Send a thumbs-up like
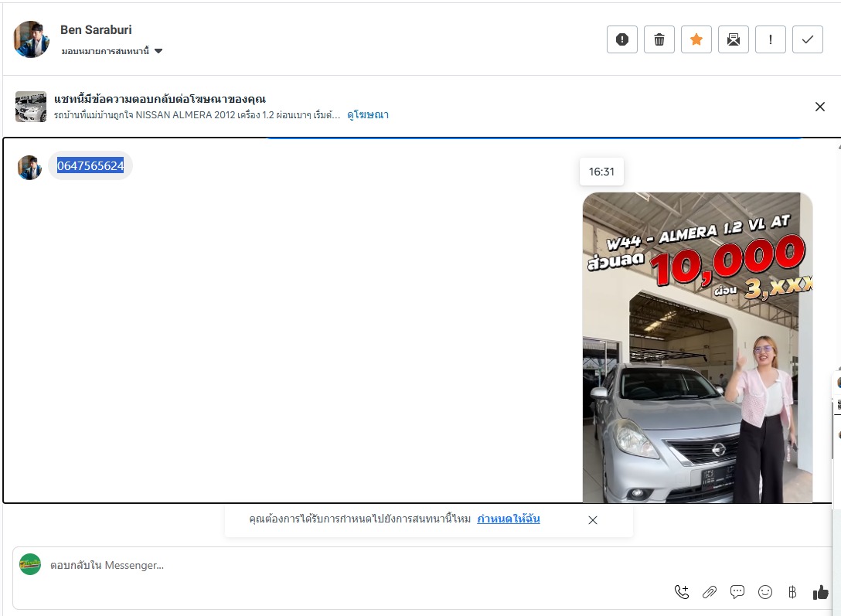Image resolution: width=841 pixels, height=616 pixels. (x=820, y=592)
